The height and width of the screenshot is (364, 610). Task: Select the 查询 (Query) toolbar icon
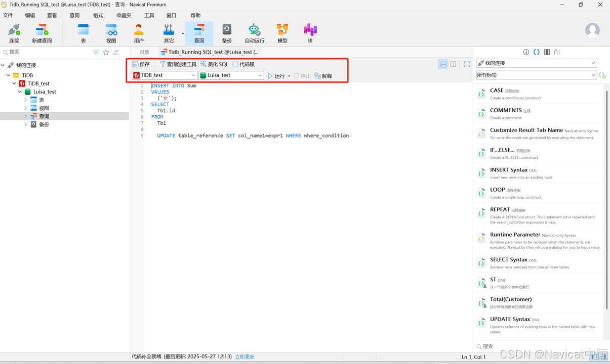pos(199,33)
